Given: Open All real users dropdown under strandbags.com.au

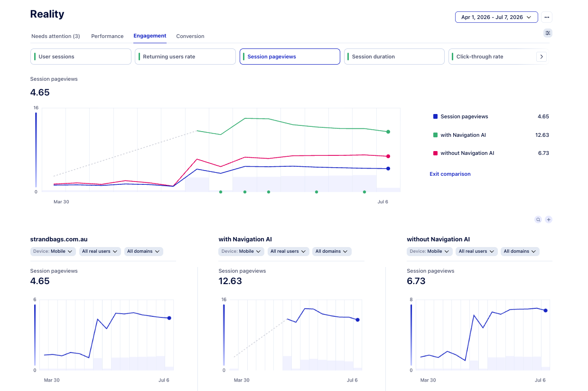Looking at the screenshot, I should click(x=100, y=251).
